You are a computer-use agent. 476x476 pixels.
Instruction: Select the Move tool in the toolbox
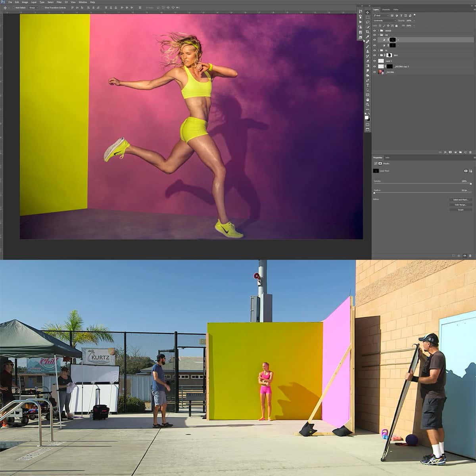[367, 13]
